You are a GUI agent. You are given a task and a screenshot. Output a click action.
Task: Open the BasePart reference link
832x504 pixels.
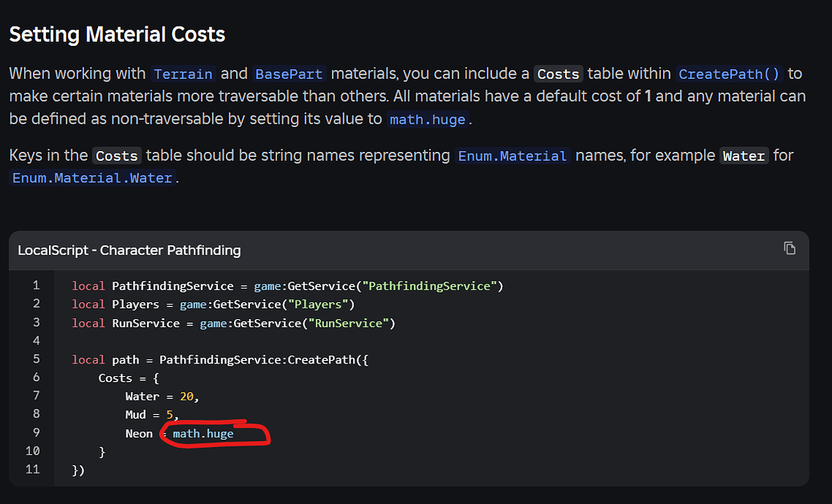coord(289,74)
